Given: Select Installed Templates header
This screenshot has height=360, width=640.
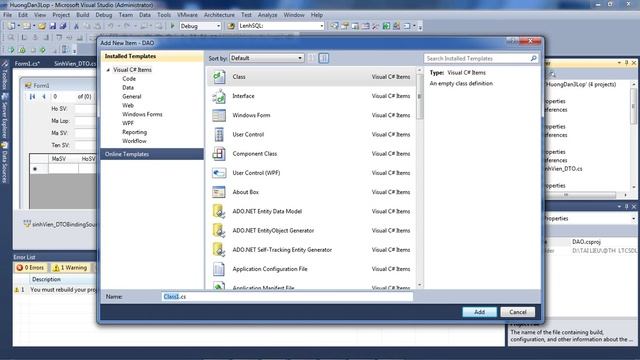Looking at the screenshot, I should 152,56.
